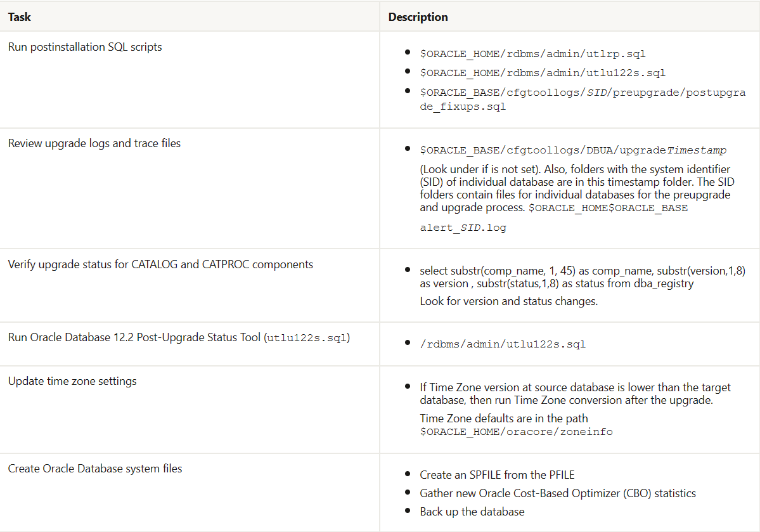Click the Task column header

tap(20, 17)
